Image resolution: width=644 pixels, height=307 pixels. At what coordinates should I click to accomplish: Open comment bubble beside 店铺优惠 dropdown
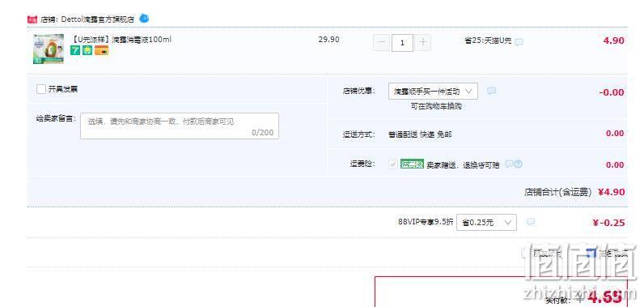tap(491, 91)
